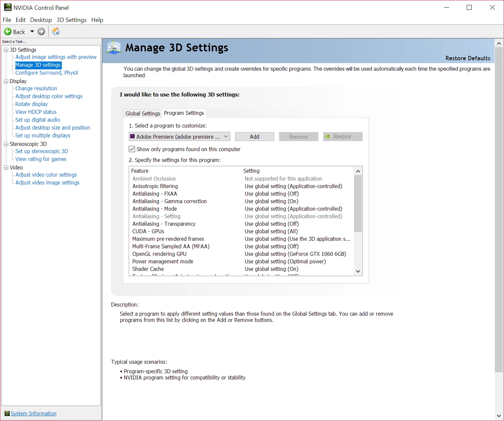Open the Edit menu
Screen dimensions: 504x421
[21, 20]
